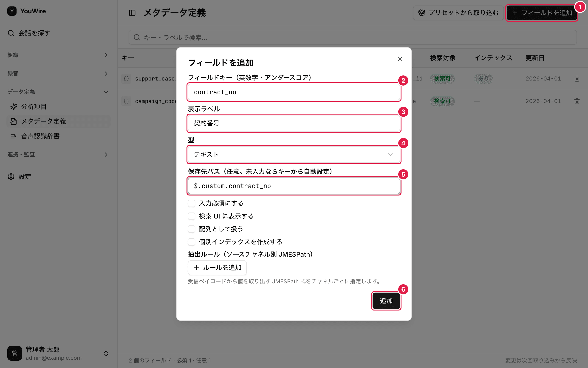Click the campaign_code key text
This screenshot has height=368, width=588.
(156, 101)
